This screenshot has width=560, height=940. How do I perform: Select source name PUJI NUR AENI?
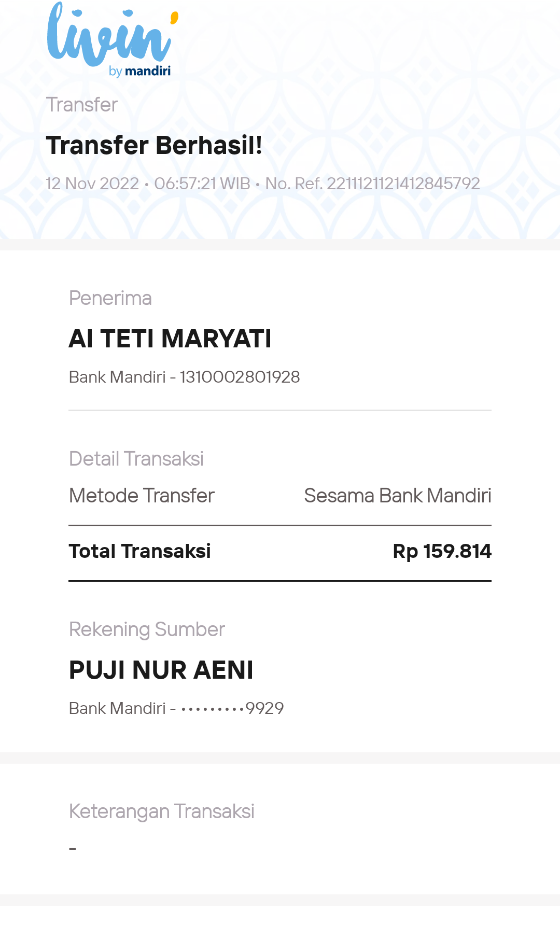(x=161, y=670)
